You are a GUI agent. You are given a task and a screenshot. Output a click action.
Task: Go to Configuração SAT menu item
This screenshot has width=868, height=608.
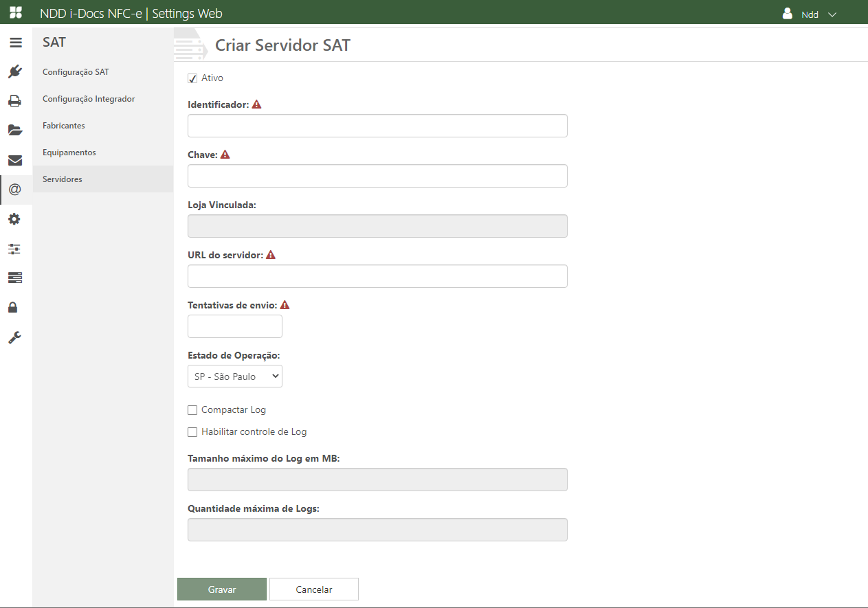click(76, 72)
